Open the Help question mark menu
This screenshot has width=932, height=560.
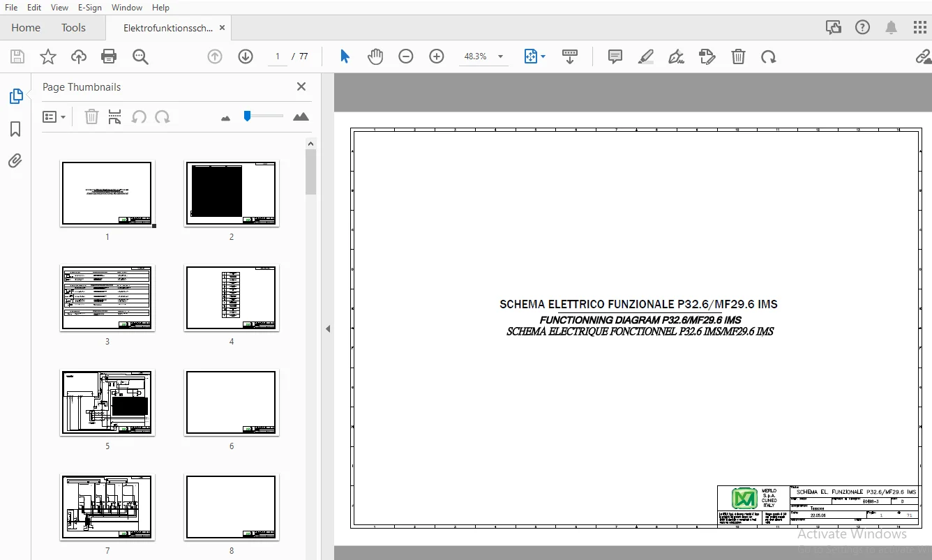pyautogui.click(x=863, y=27)
